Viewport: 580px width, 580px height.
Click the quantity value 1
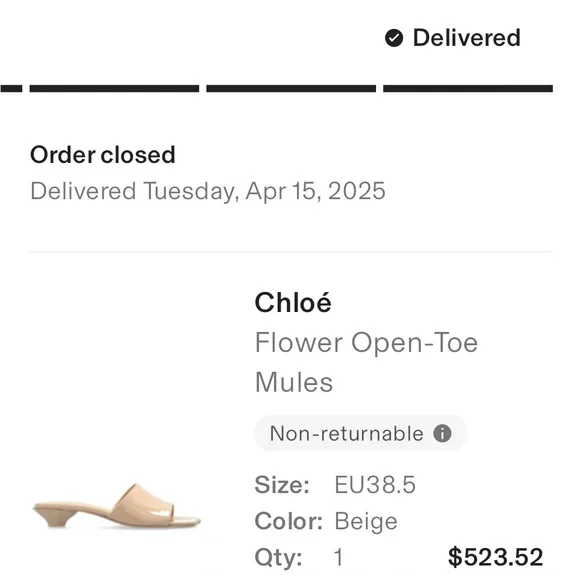pyautogui.click(x=338, y=557)
